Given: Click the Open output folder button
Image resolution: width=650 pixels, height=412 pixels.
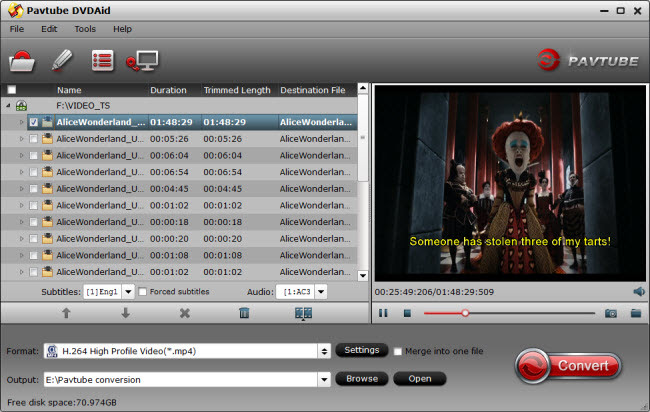Looking at the screenshot, I should 420,379.
